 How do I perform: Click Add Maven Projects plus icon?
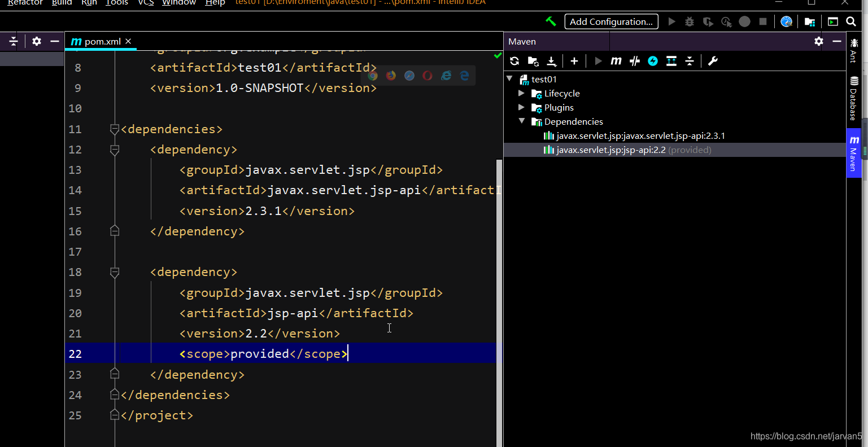(574, 61)
